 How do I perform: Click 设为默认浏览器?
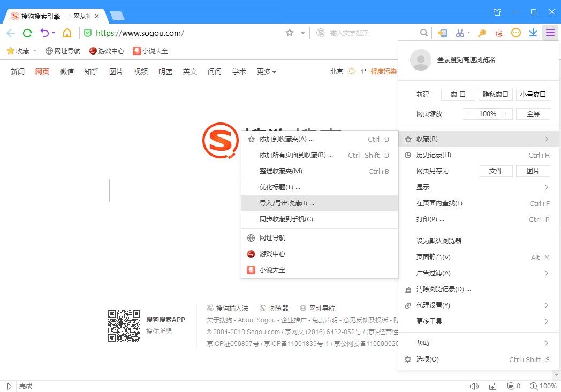coord(479,241)
